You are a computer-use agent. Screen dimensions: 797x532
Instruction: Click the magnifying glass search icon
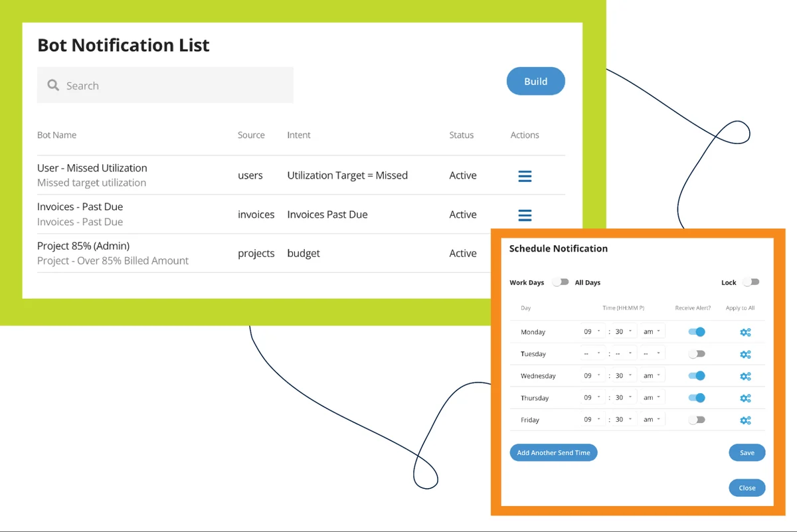click(x=53, y=86)
